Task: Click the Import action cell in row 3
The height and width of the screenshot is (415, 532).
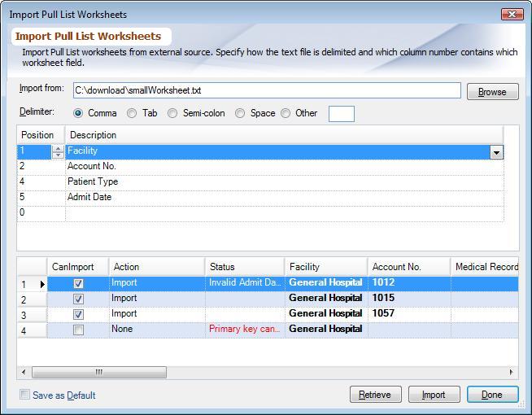Action: tap(157, 313)
